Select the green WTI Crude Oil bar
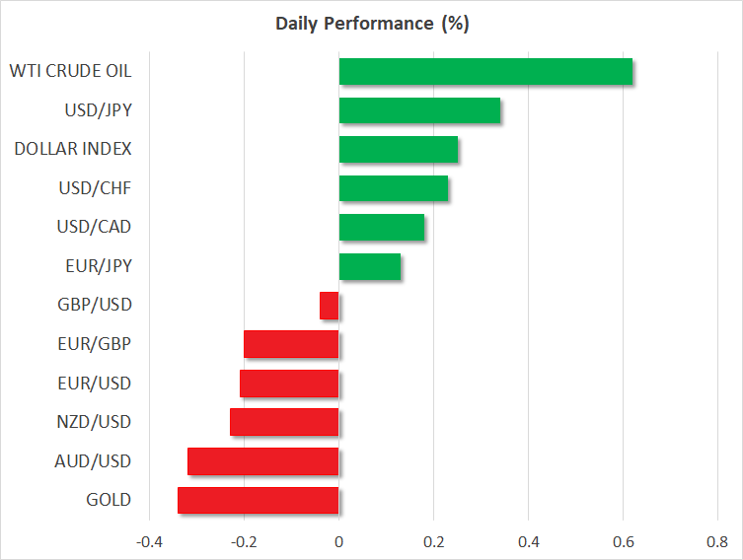Image resolution: width=743 pixels, height=560 pixels. (x=485, y=72)
